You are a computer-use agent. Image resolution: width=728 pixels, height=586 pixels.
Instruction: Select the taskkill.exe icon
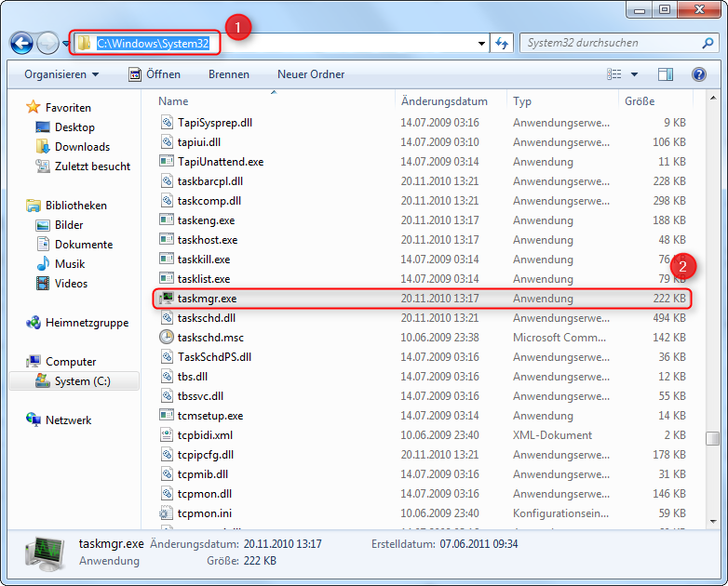tap(167, 259)
